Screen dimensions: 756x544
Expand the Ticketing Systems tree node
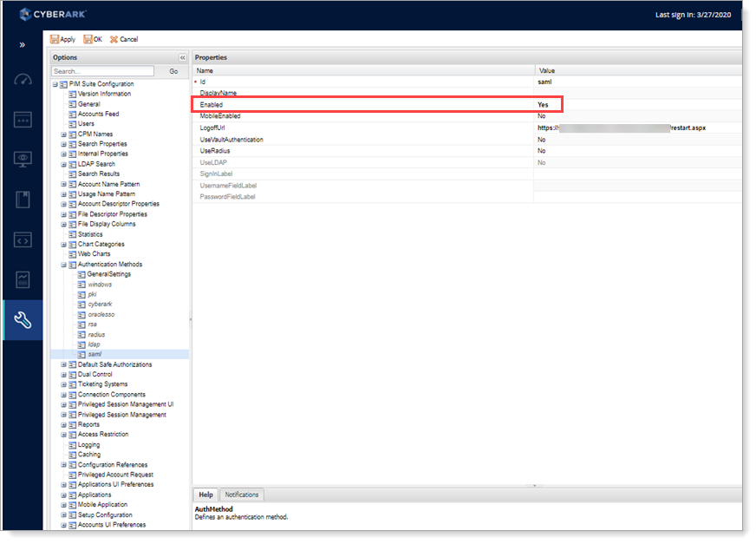click(64, 384)
